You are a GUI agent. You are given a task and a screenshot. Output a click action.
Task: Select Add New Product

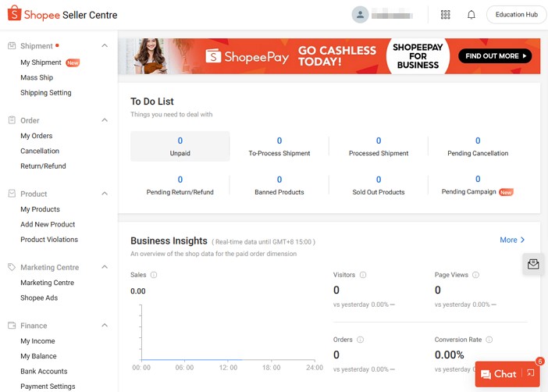coord(48,224)
